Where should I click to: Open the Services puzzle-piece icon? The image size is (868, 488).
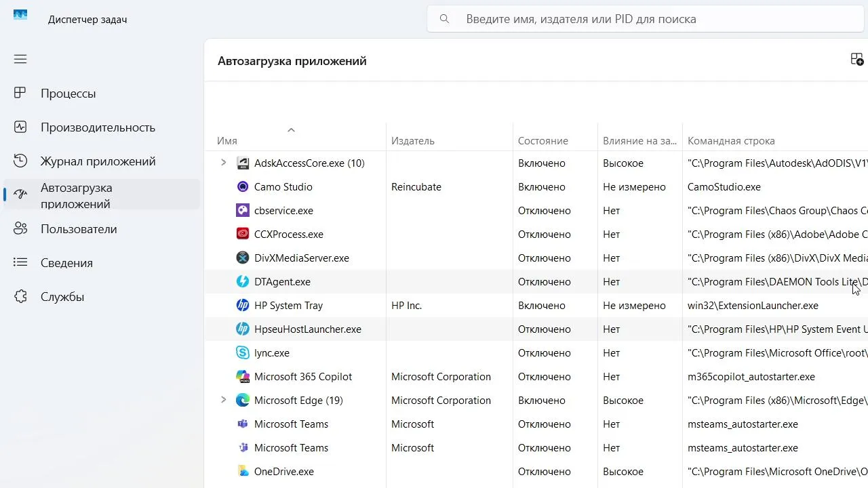[x=20, y=296]
